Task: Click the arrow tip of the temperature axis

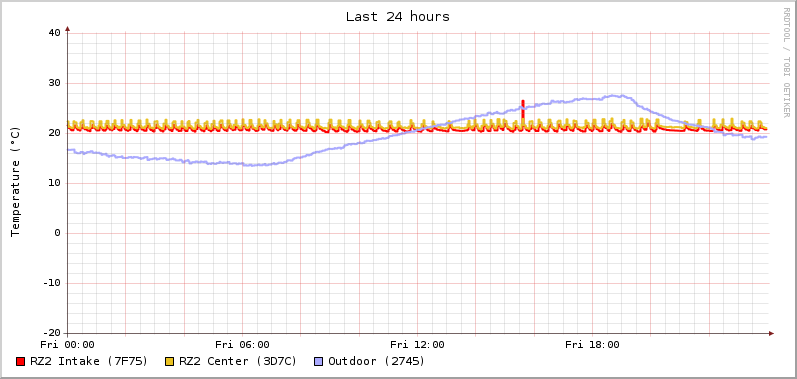Action: 68,28
